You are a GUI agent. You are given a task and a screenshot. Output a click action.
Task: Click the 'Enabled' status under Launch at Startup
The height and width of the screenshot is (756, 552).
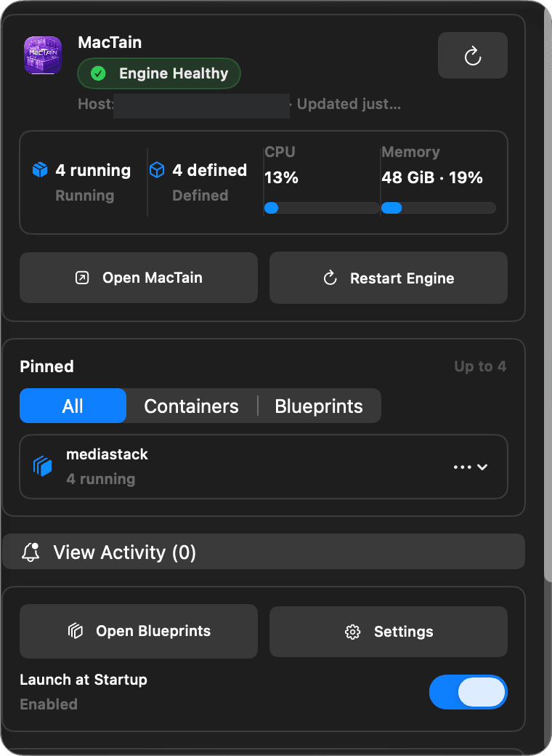49,704
